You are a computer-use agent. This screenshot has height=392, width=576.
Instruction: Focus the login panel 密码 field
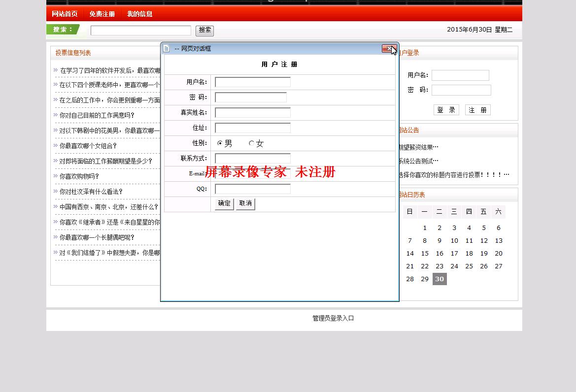click(x=461, y=90)
